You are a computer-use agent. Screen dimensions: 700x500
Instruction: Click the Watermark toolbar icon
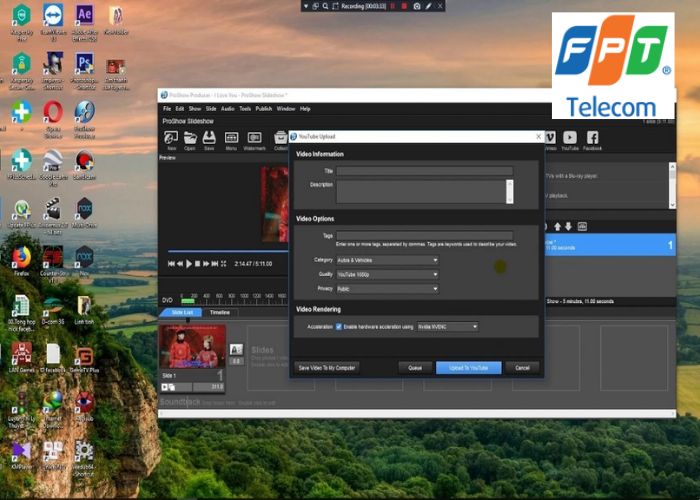click(x=254, y=138)
